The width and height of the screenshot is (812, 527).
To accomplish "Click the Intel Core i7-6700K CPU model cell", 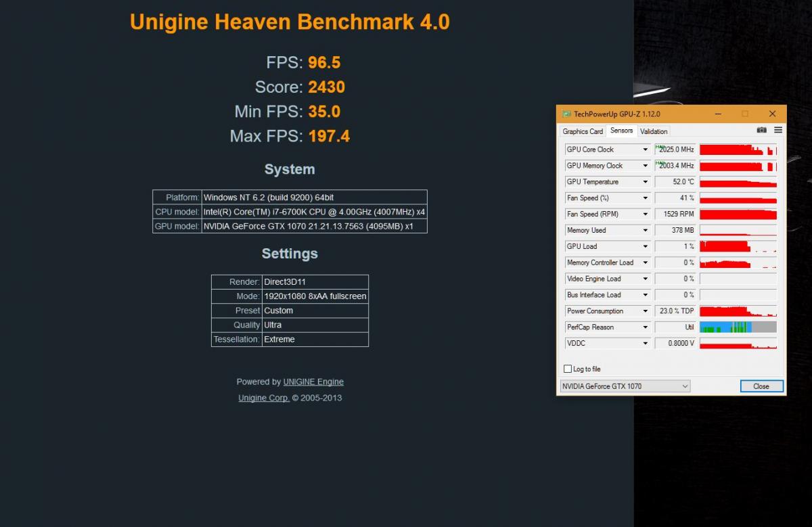I will [x=315, y=212].
